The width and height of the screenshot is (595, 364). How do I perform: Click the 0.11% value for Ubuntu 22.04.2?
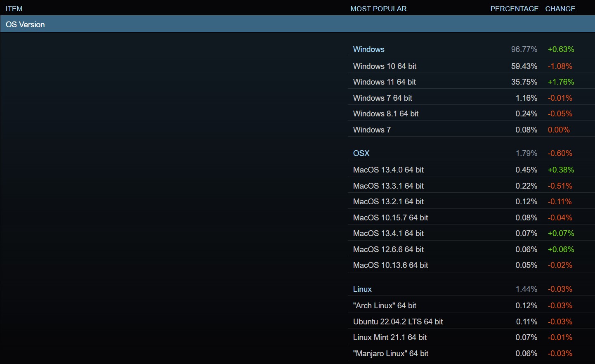point(527,321)
